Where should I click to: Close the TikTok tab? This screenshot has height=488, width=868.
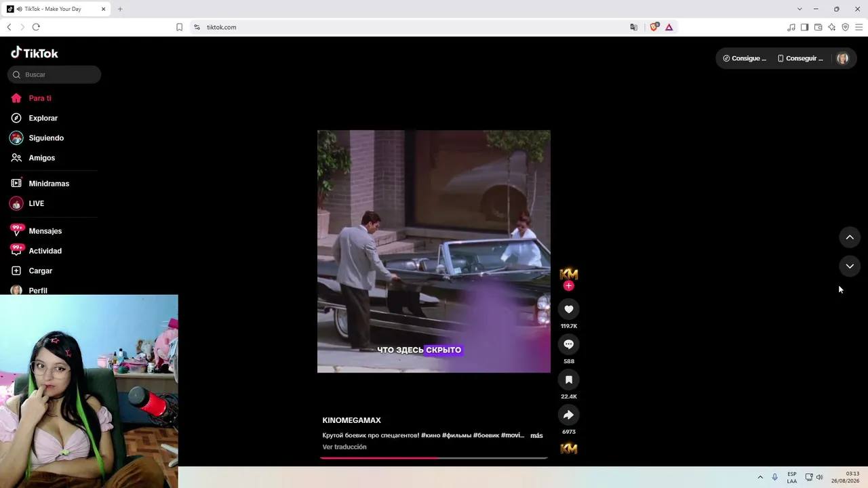104,9
